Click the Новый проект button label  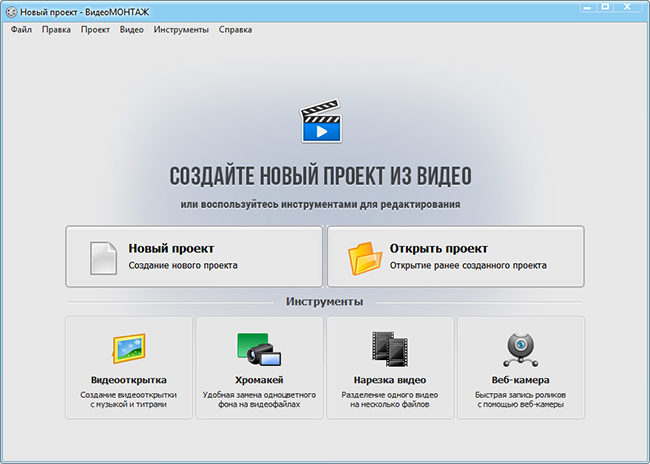pyautogui.click(x=171, y=248)
